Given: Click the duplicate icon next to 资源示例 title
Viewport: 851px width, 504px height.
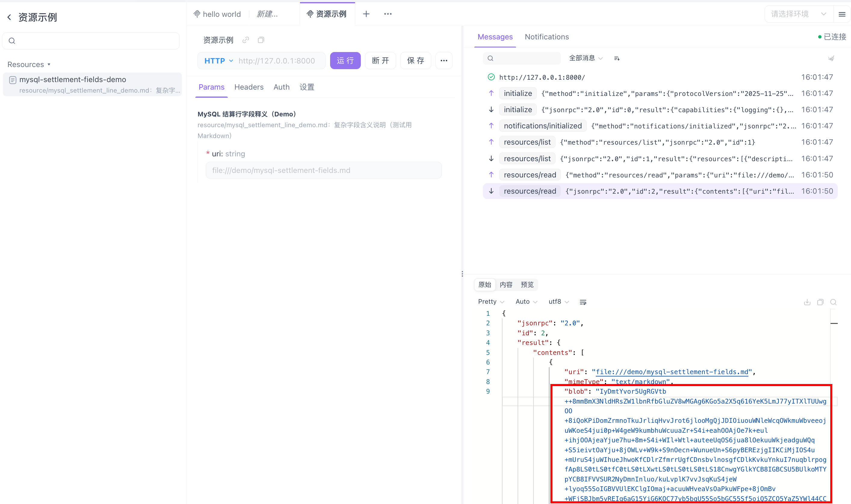Looking at the screenshot, I should pyautogui.click(x=261, y=40).
